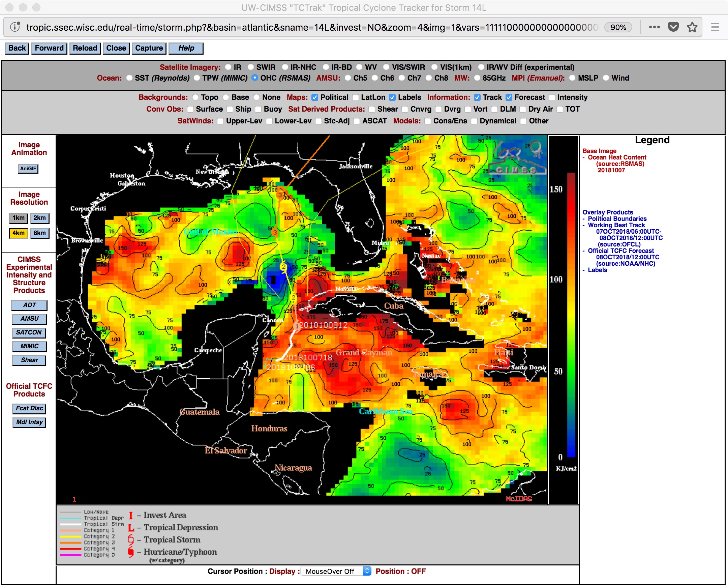The image size is (728, 586).
Task: Enable the Dry Air product checkbox
Action: [523, 109]
